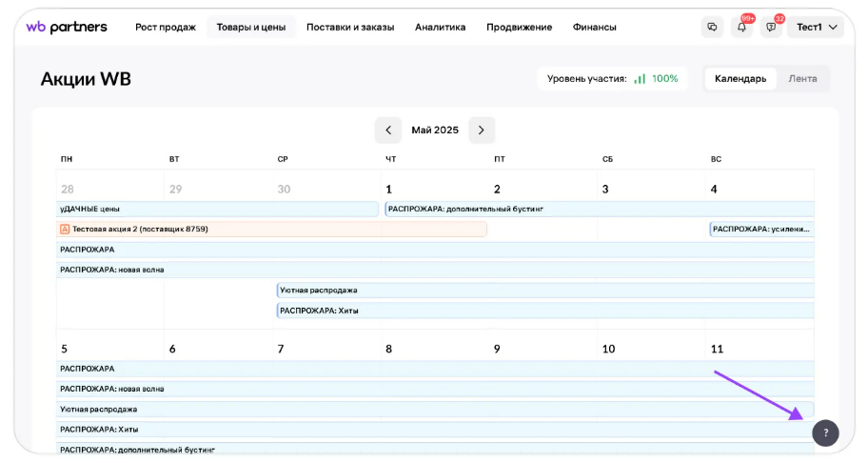
Task: Go to next month with right chevron
Action: (x=481, y=131)
